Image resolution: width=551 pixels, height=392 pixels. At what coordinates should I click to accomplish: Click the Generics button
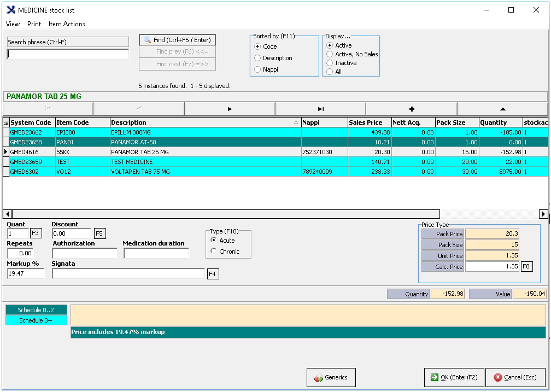tap(331, 377)
